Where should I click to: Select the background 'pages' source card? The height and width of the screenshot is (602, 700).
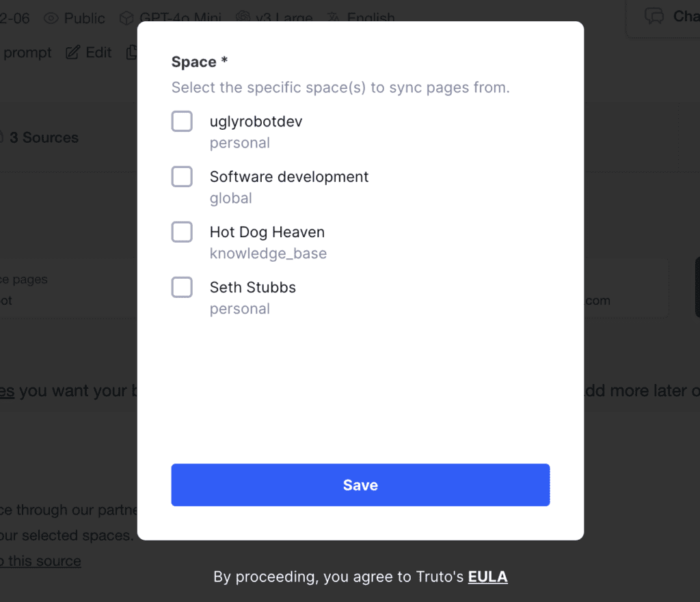coord(41,288)
